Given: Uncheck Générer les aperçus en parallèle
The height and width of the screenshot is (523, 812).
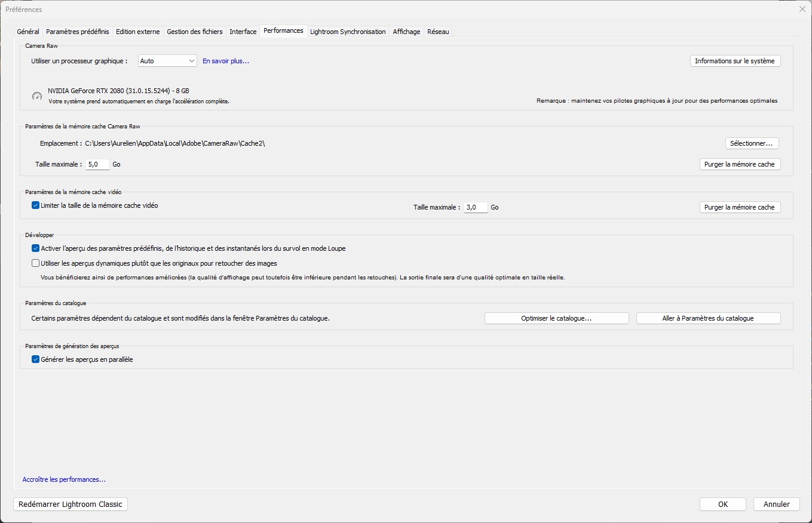Looking at the screenshot, I should pos(35,359).
